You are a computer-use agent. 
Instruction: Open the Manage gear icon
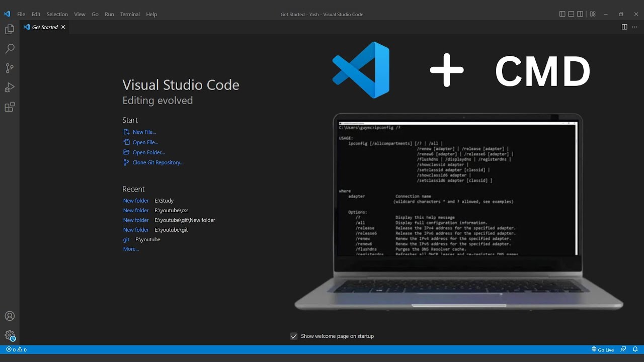click(10, 335)
